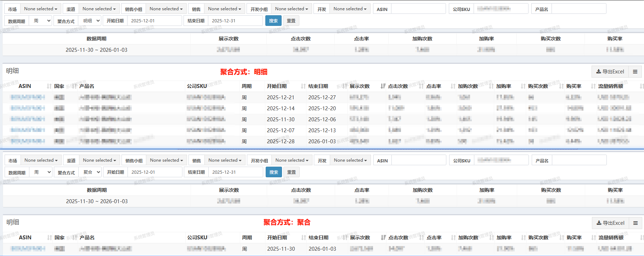Open the 聚合方式 select showing 明细
Image resolution: width=644 pixels, height=256 pixels.
90,21
